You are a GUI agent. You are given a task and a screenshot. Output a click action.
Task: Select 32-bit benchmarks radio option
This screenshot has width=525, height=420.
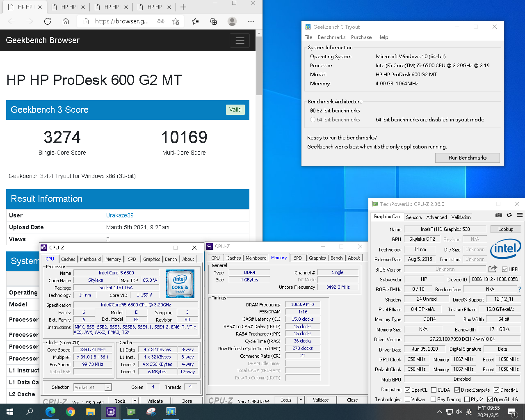click(x=313, y=111)
